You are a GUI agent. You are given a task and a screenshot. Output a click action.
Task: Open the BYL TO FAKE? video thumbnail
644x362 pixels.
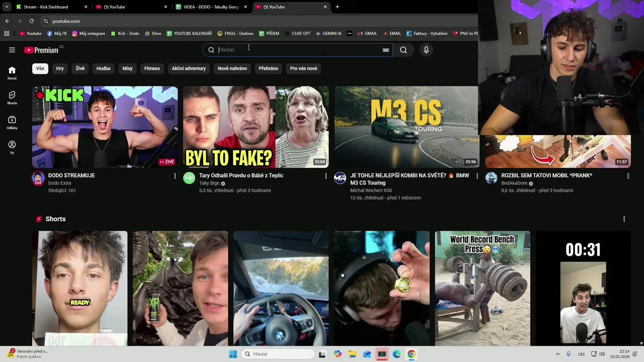click(x=256, y=127)
